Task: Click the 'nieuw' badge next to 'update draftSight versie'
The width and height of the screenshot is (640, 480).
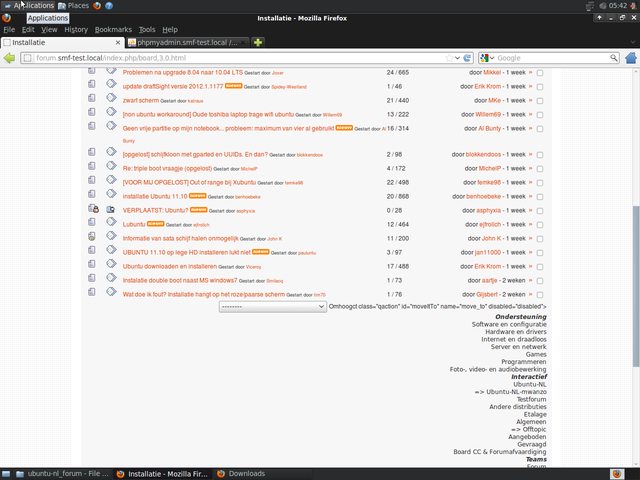Action: [233, 86]
